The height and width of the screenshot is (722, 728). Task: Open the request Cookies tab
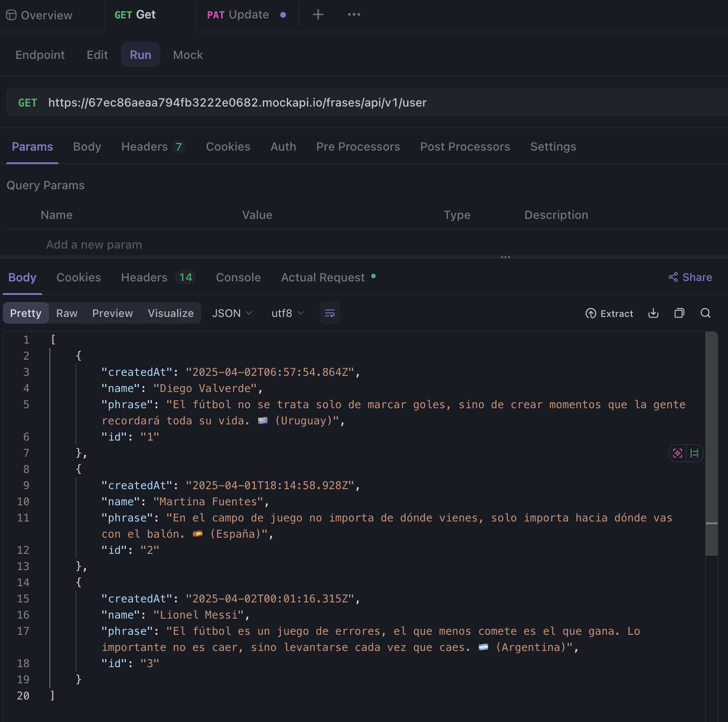coord(228,147)
